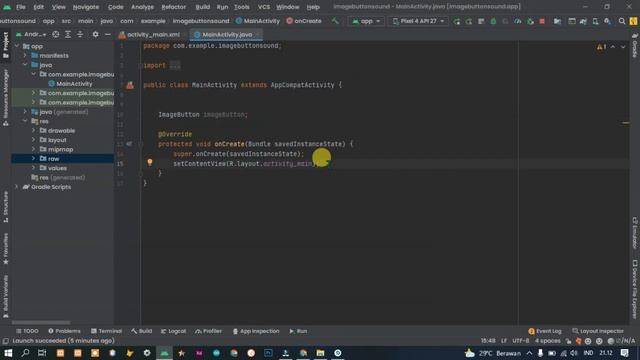This screenshot has width=640, height=360.
Task: Click the 4 spaces indent setting
Action: 547,341
